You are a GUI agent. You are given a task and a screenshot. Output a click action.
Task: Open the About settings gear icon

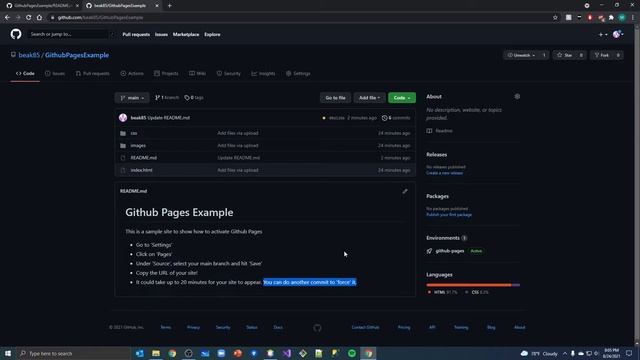click(517, 97)
